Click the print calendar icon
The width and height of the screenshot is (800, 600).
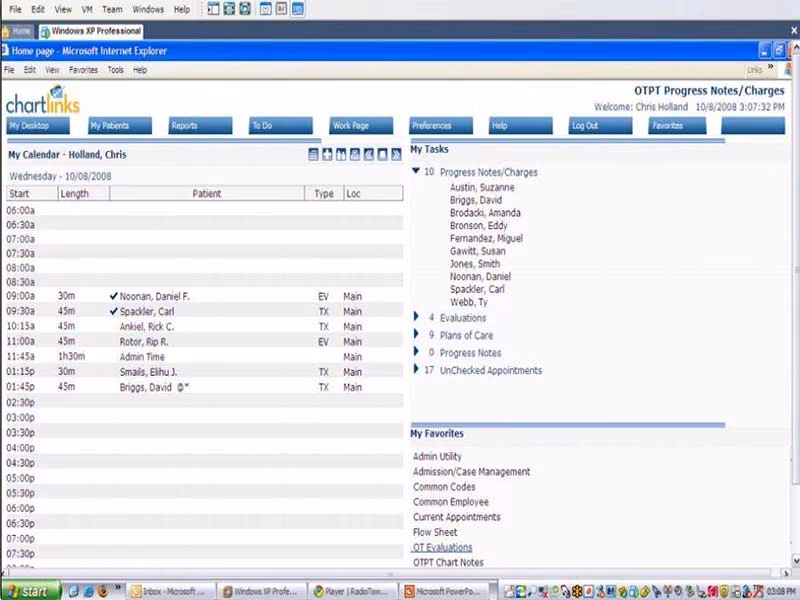tap(355, 155)
